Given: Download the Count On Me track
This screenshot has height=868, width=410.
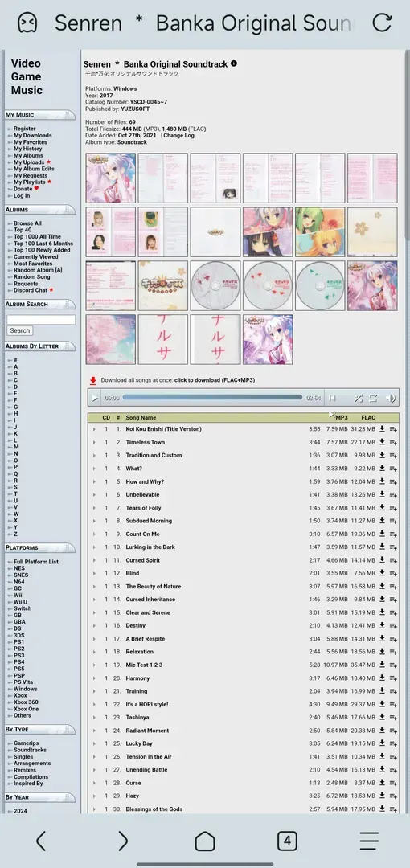Looking at the screenshot, I should (383, 534).
